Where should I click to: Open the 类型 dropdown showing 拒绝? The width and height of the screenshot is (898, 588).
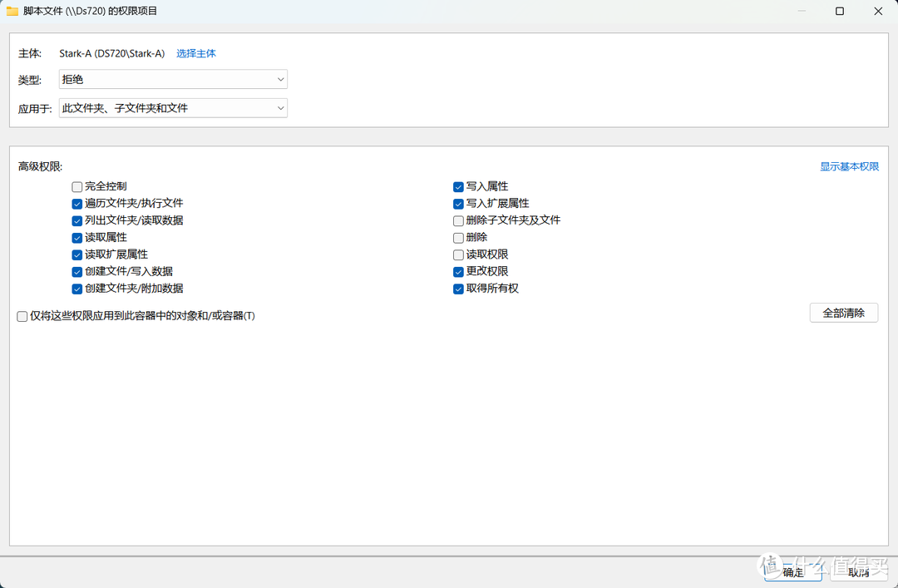pos(173,80)
